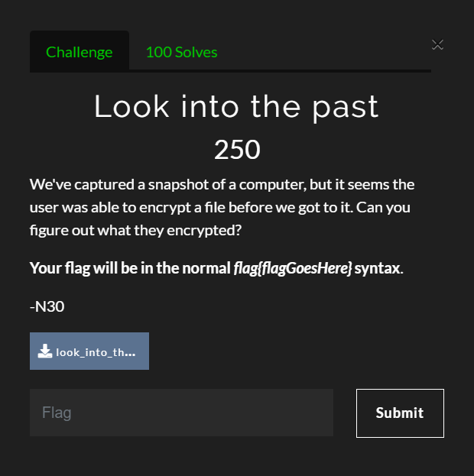Click the "user was able to encrypt" line
Screen dimensions: 474x476
pyautogui.click(x=220, y=208)
